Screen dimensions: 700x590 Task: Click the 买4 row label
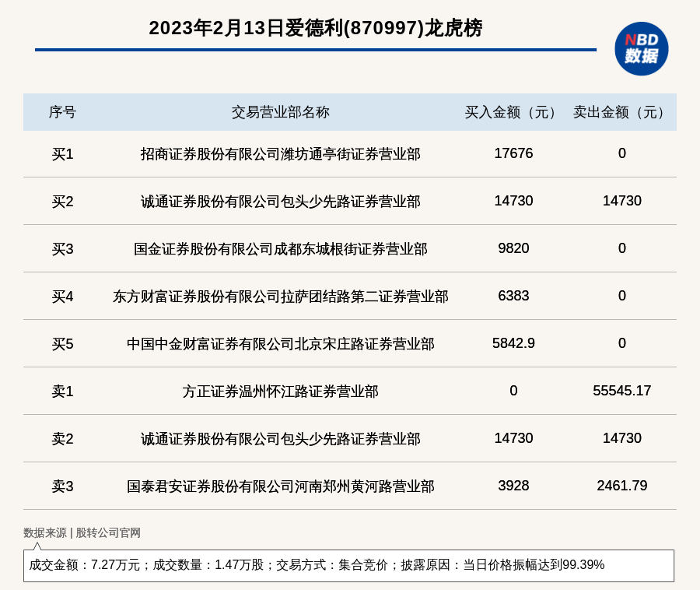point(62,297)
